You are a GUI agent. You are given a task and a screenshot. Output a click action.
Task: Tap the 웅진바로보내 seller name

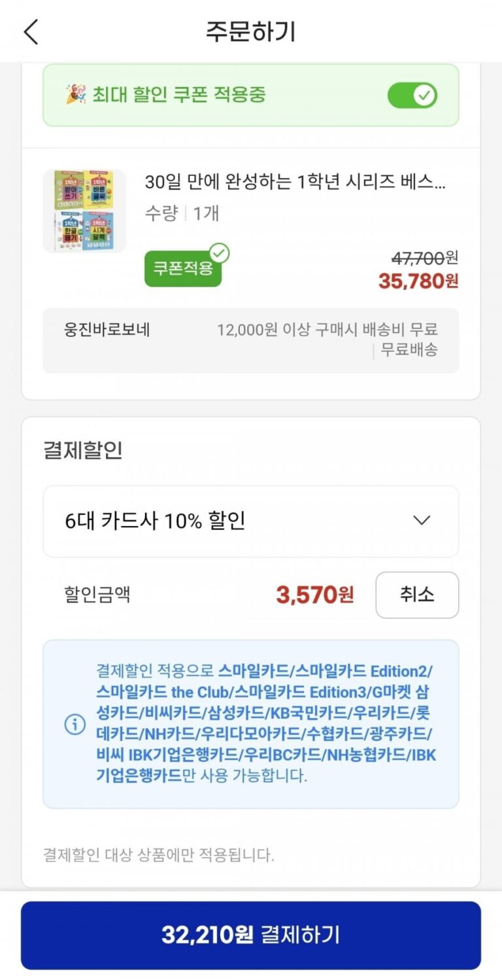coord(107,330)
